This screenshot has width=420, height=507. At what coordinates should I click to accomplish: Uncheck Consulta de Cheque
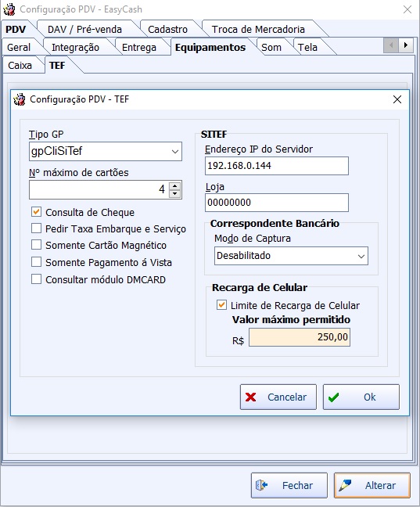tap(36, 212)
